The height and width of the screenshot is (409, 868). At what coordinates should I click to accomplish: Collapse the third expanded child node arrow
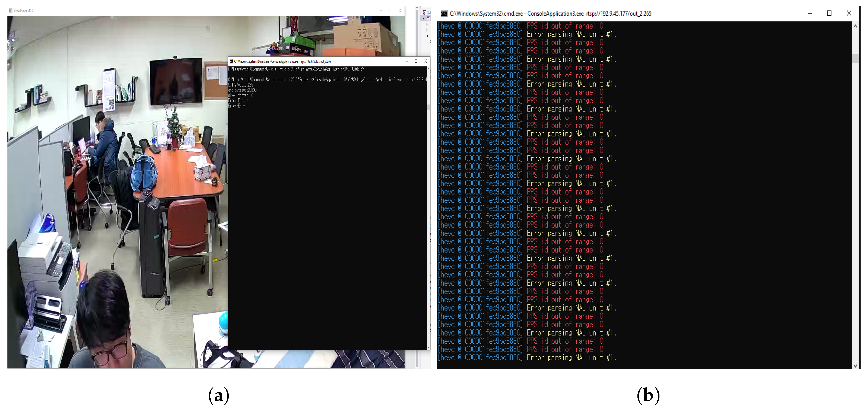pyautogui.click(x=427, y=36)
